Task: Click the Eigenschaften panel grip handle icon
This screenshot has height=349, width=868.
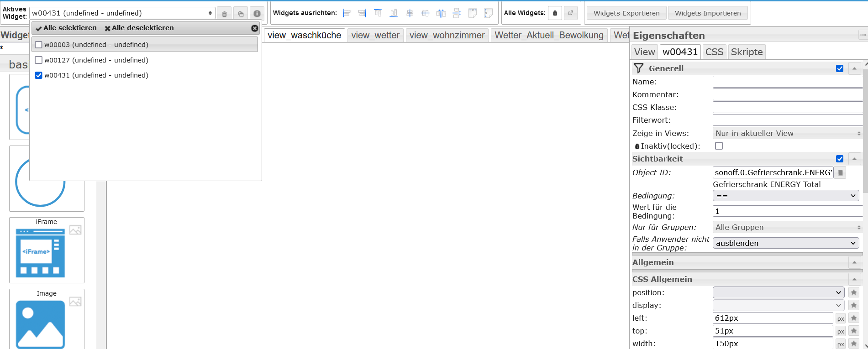Action: tap(863, 35)
